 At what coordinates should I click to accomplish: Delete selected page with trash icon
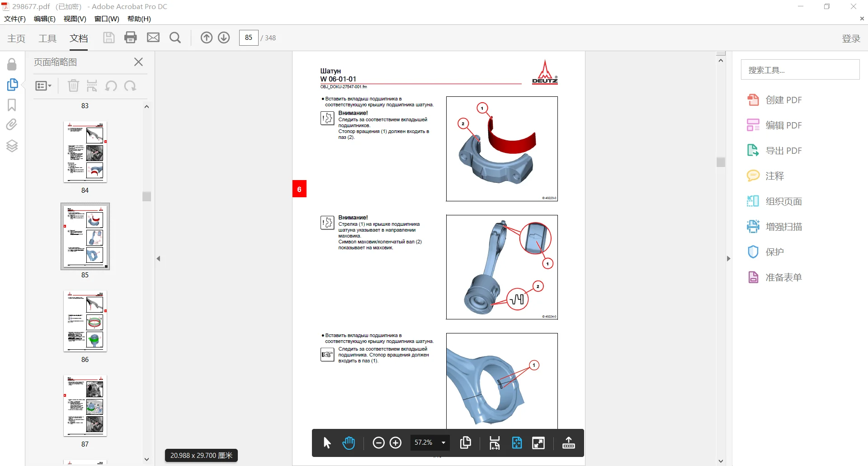[73, 86]
